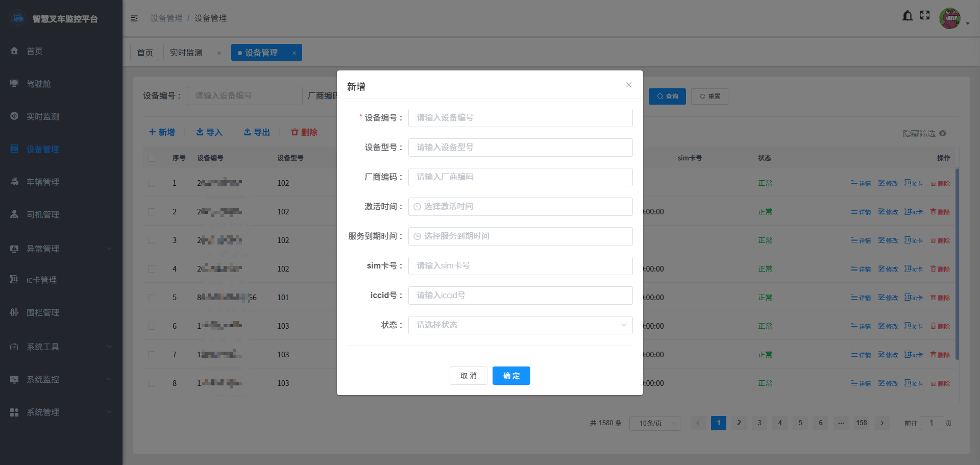Select 车辆管理 in the sidebar
This screenshot has height=465, width=980.
tap(43, 182)
